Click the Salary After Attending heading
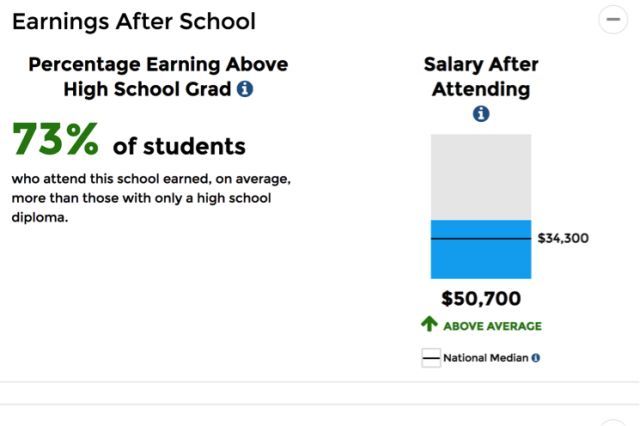This screenshot has height=426, width=640. (x=481, y=76)
